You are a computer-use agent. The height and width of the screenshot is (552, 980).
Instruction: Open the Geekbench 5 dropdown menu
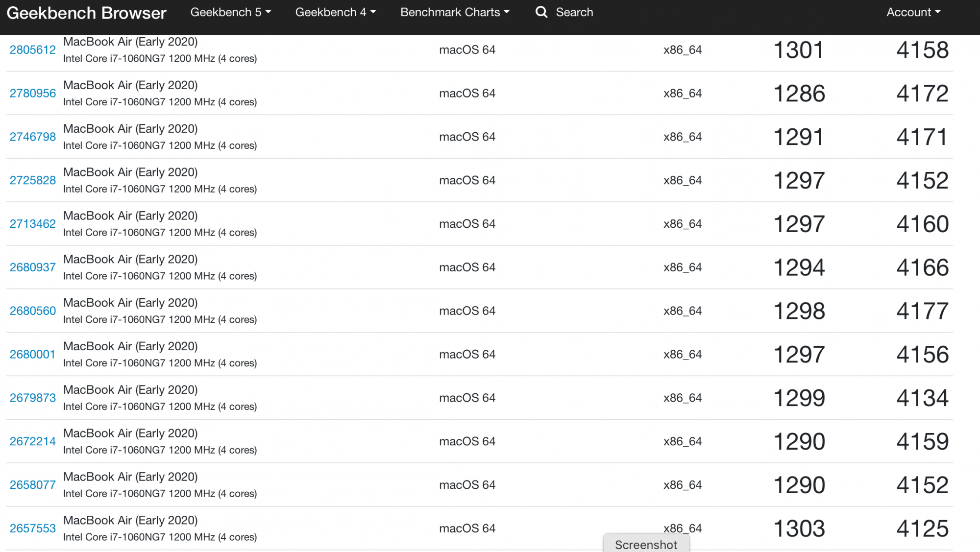coord(230,12)
